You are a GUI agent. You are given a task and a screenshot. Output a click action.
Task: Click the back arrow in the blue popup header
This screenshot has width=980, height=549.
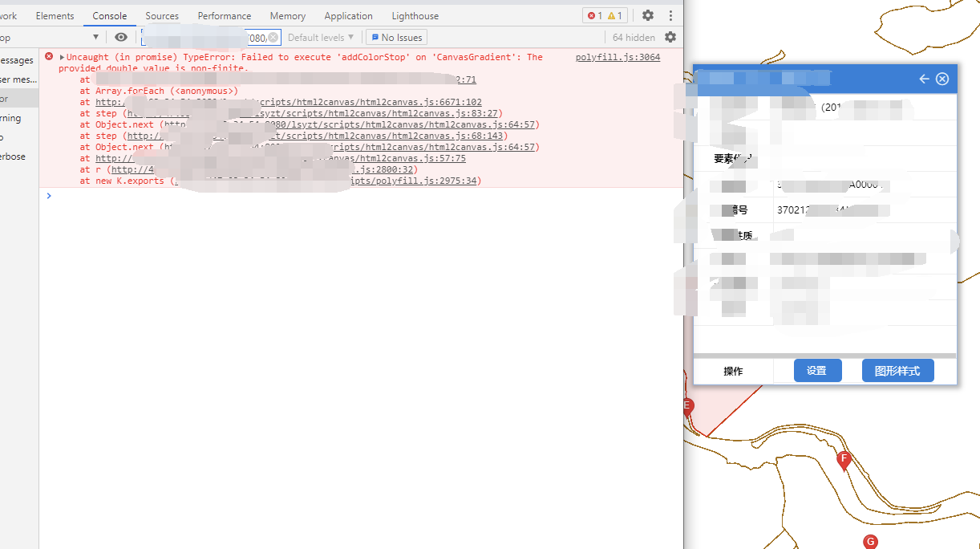pyautogui.click(x=924, y=79)
